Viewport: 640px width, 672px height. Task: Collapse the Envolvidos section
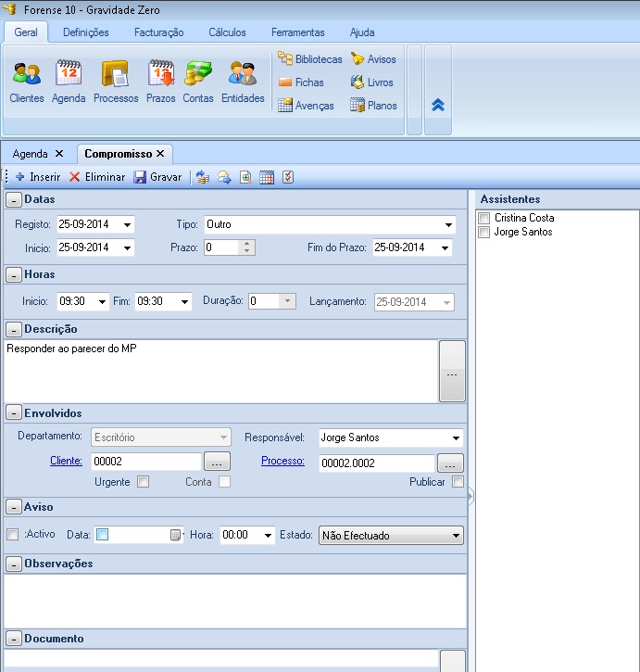pyautogui.click(x=14, y=413)
